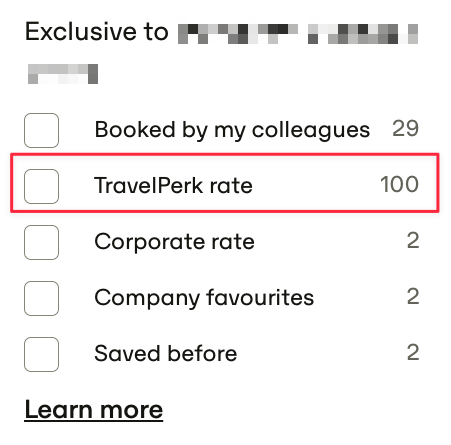Viewport: 451px width, 445px height.
Task: Click the Exclusive to heading text
Action: click(x=97, y=32)
